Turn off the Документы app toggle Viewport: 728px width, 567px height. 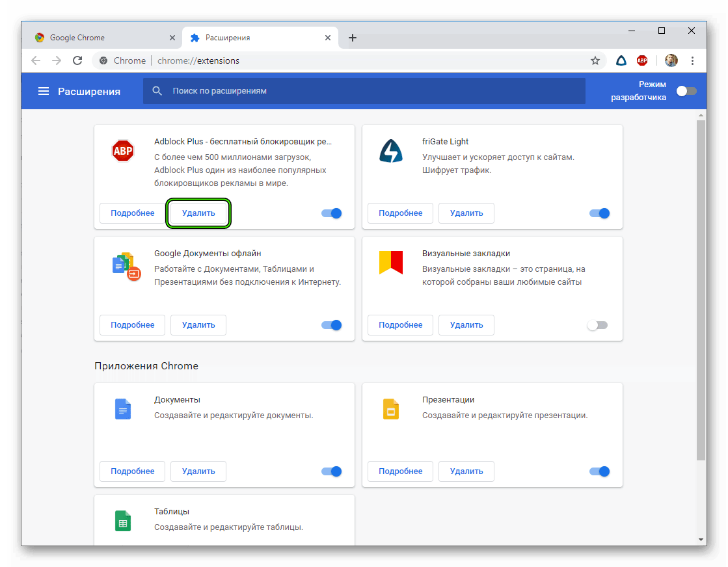(332, 471)
